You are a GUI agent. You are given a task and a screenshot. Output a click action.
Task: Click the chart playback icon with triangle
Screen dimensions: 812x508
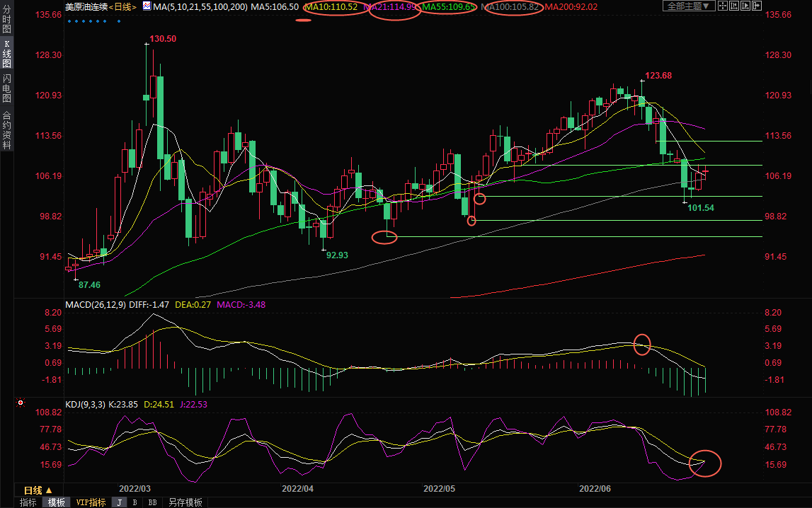tap(745, 6)
